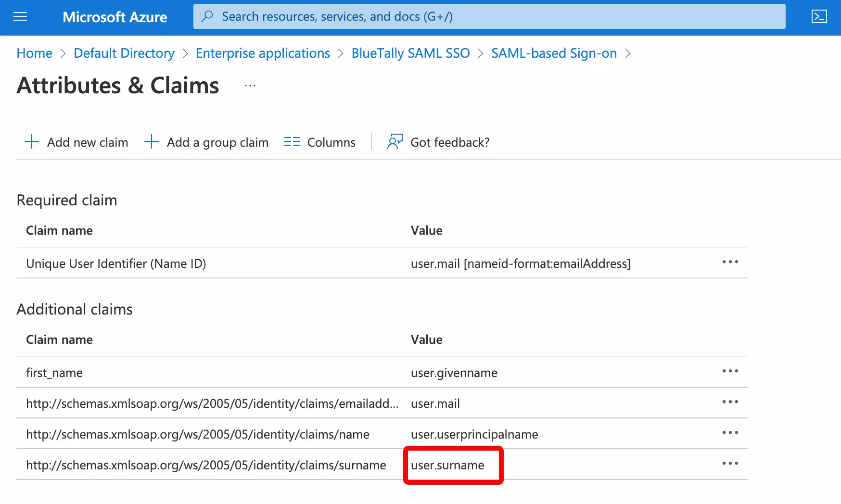The image size is (841, 504).
Task: Select the emailaddress claim URL
Action: click(212, 403)
